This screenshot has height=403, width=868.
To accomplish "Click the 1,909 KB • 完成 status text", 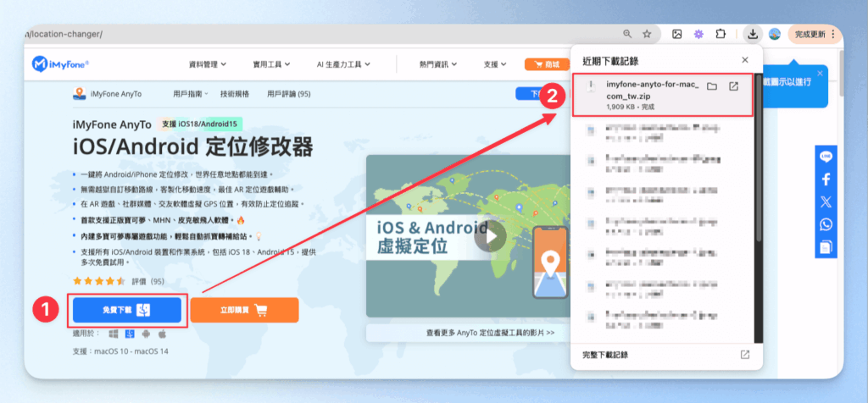I will click(631, 107).
